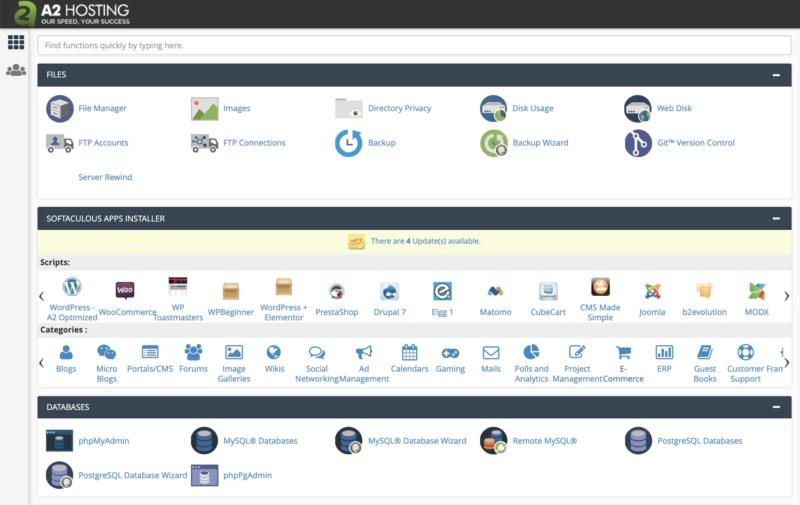Open the Micro Blogs category
This screenshot has width=800, height=505.
click(107, 363)
